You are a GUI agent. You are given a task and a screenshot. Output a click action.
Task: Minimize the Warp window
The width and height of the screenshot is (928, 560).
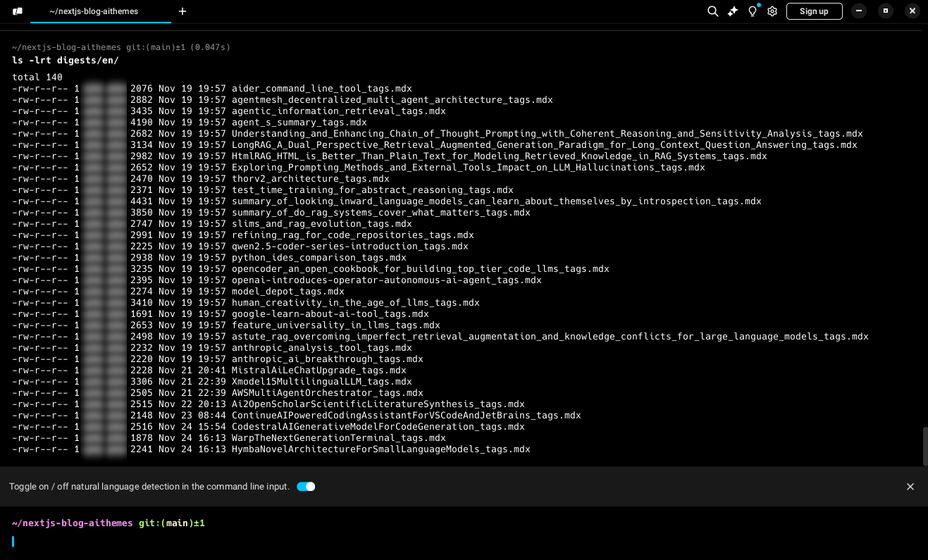tap(859, 11)
